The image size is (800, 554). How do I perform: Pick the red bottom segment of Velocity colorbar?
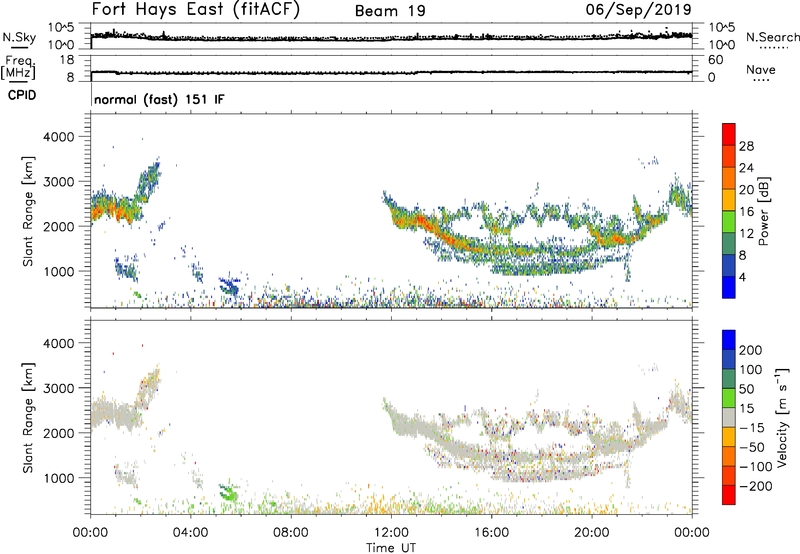click(729, 495)
